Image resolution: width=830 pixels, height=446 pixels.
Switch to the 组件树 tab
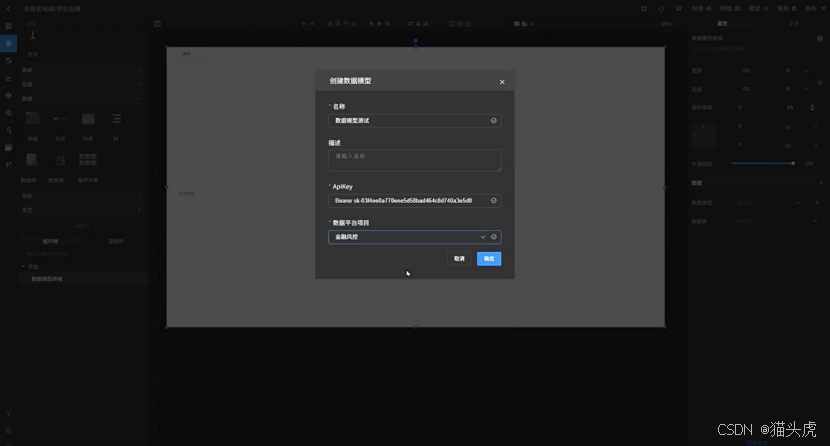pyautogui.click(x=50, y=241)
